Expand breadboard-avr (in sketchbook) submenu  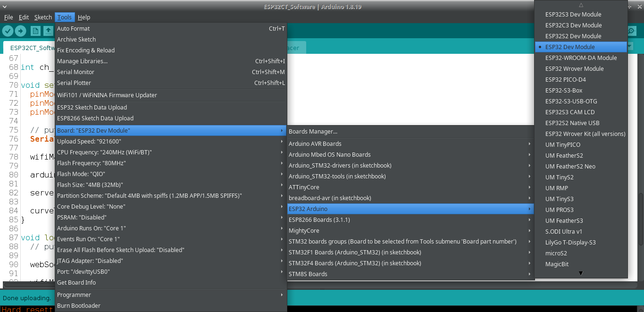pyautogui.click(x=410, y=198)
